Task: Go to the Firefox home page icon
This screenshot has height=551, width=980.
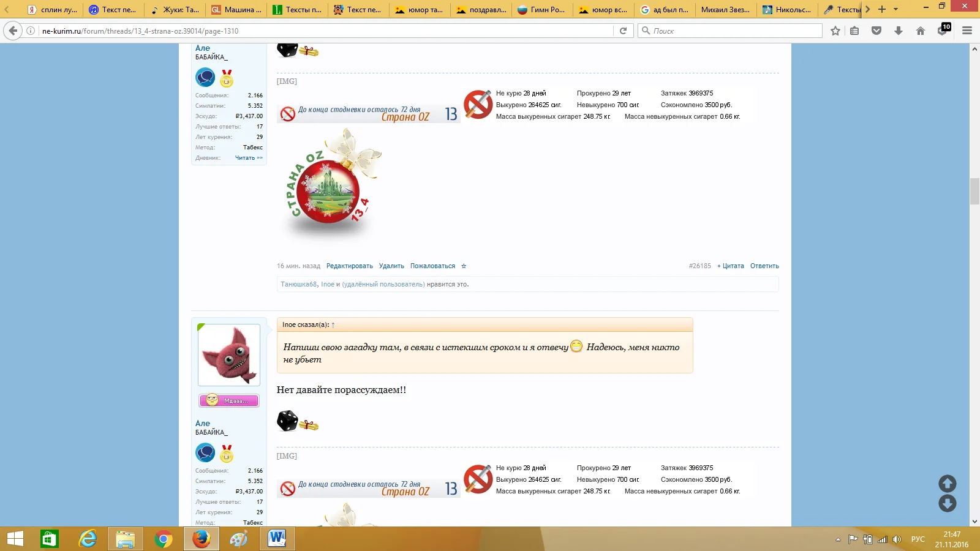Action: [920, 31]
